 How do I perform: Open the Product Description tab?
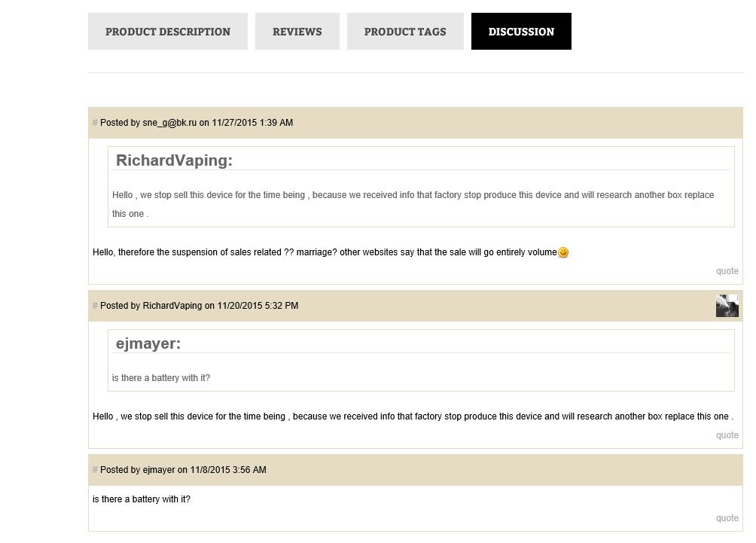tap(168, 32)
